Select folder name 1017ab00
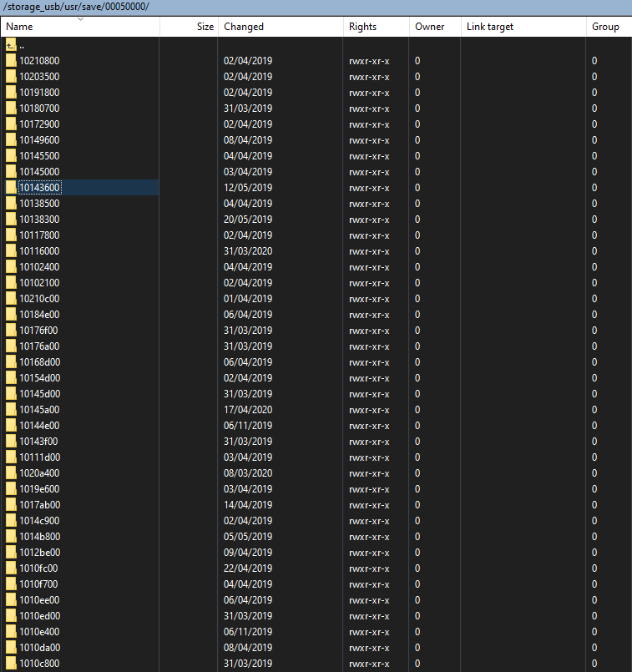The width and height of the screenshot is (632, 672). 40,505
